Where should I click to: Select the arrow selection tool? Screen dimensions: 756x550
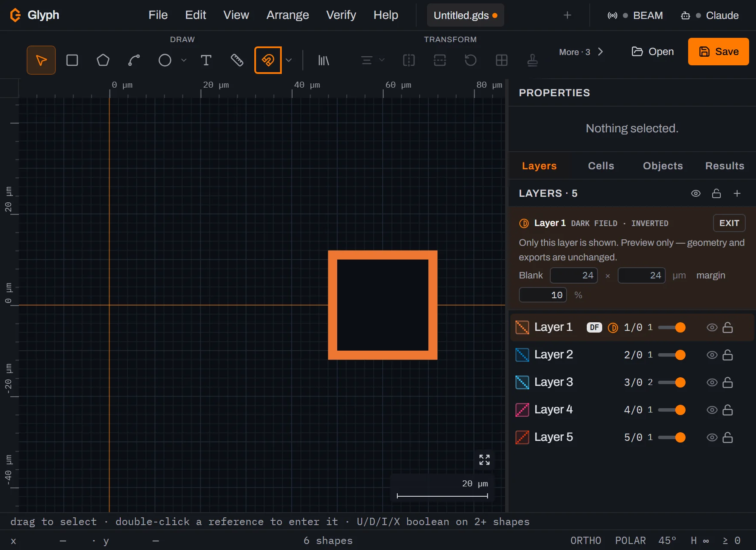click(41, 60)
